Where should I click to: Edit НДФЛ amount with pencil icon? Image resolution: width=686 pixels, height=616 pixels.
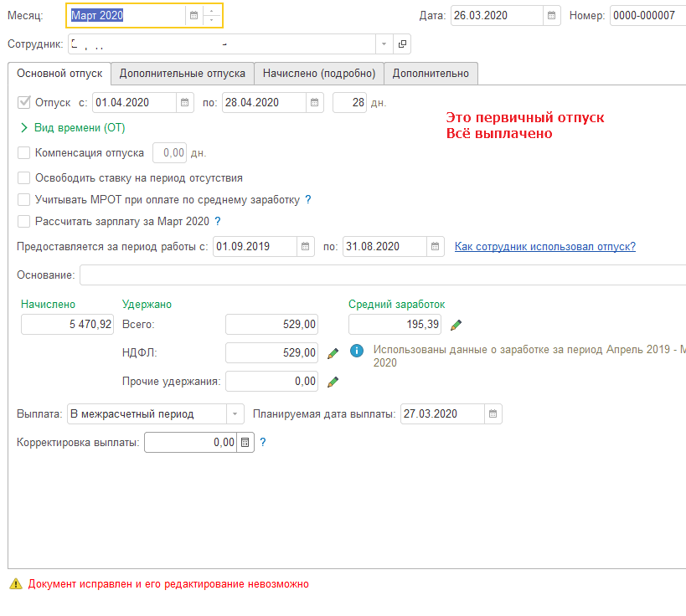click(333, 353)
